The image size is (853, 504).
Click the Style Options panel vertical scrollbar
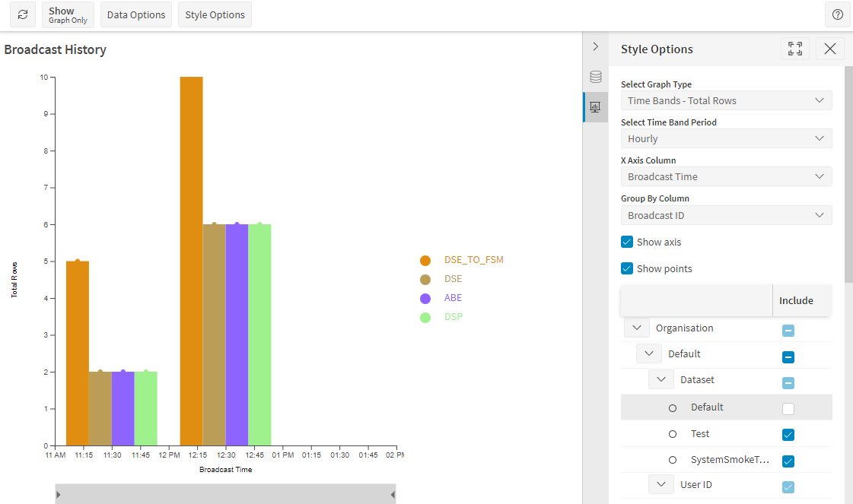848,174
